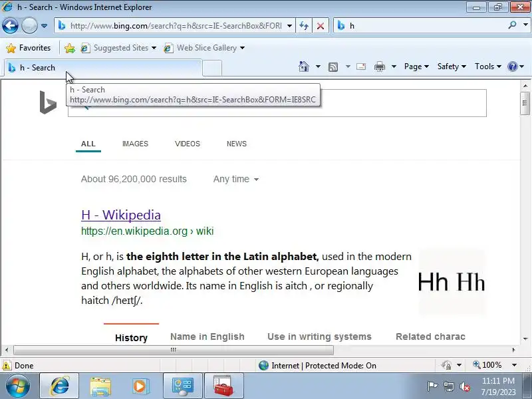
Task: Open the Tools menu
Action: point(488,66)
